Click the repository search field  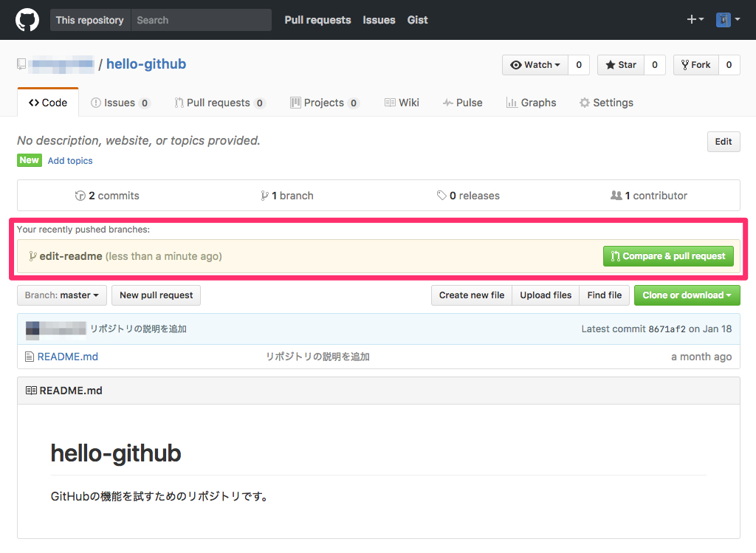[x=201, y=20]
